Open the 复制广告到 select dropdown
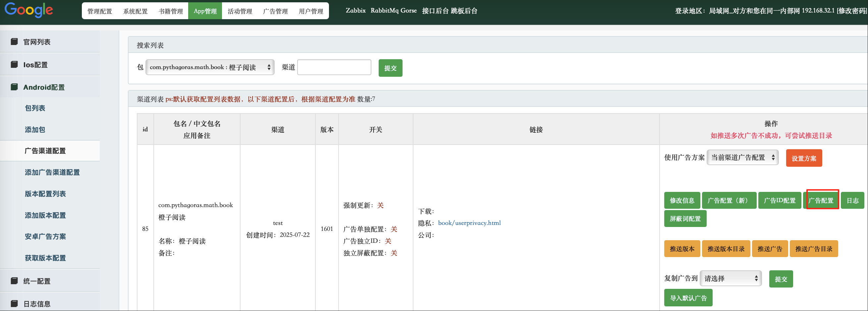 730,278
